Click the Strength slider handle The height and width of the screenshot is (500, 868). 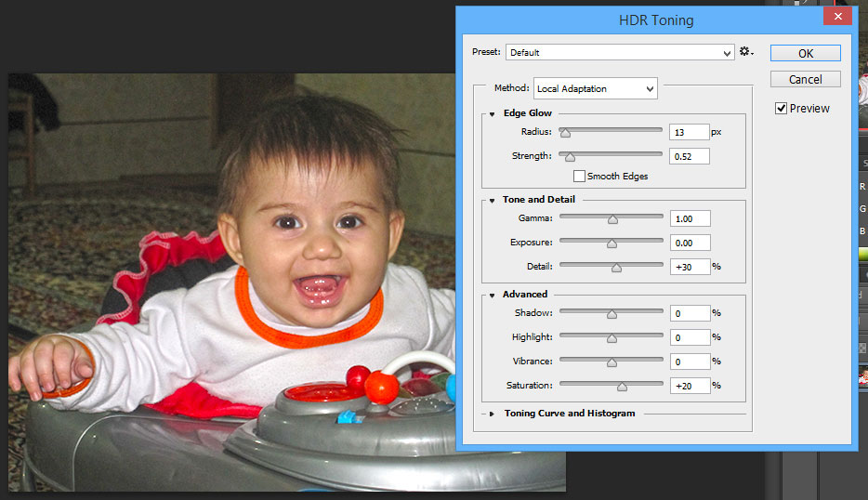click(570, 157)
